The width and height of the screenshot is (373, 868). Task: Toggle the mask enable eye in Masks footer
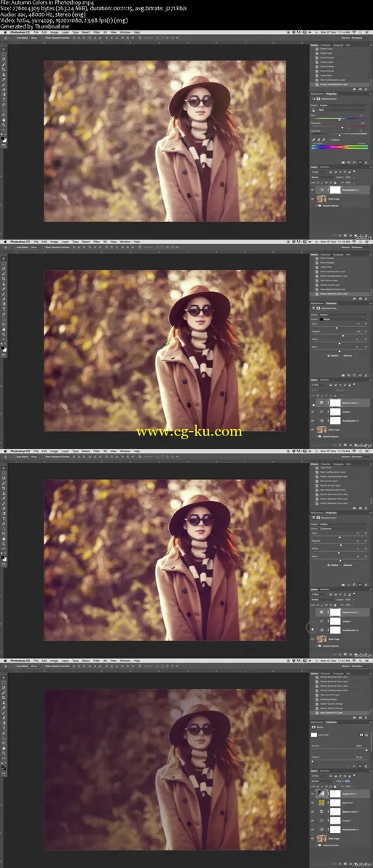[361, 766]
